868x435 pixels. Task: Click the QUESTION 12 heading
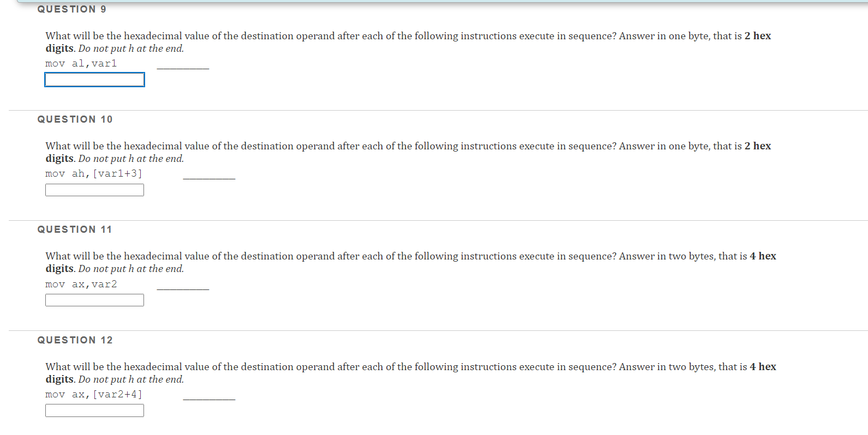pyautogui.click(x=75, y=340)
